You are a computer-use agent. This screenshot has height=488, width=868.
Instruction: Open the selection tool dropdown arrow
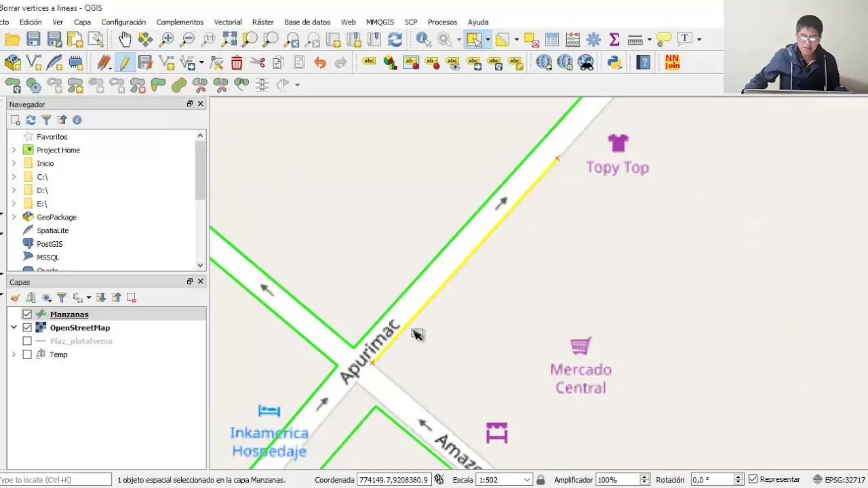tap(488, 39)
